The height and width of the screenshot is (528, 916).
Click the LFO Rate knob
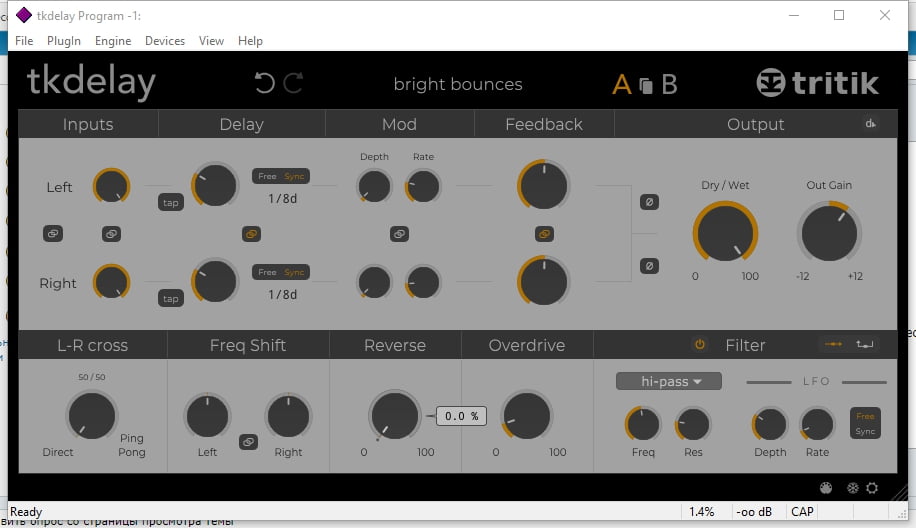(817, 424)
